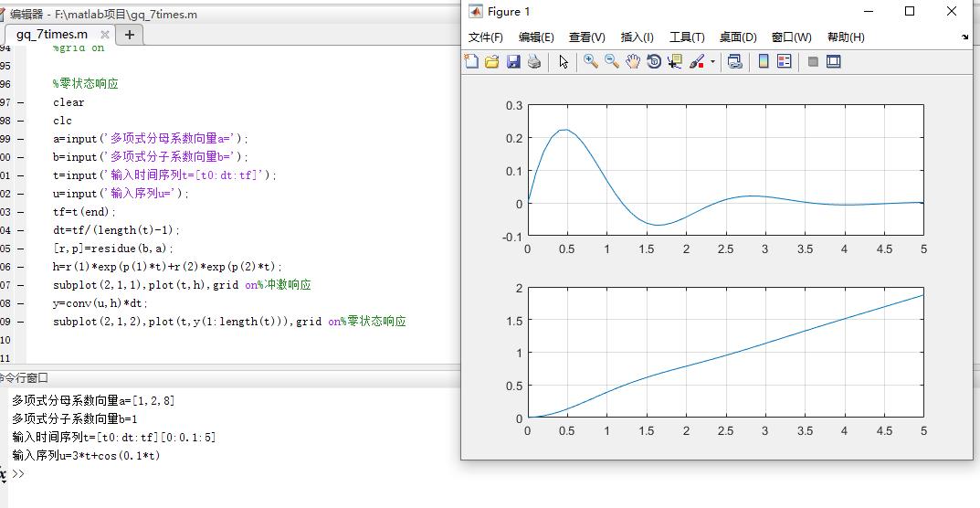Dock the figure using the corner arrow
Image resolution: width=980 pixels, height=508 pixels.
tap(965, 37)
